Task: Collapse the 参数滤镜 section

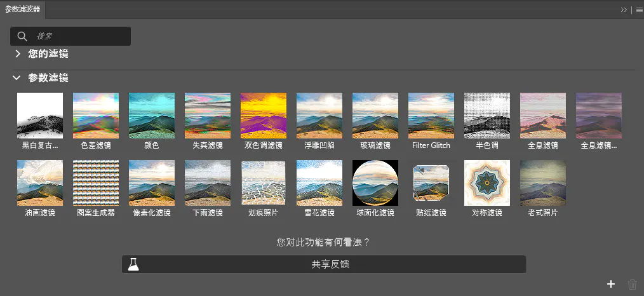Action: click(x=17, y=78)
